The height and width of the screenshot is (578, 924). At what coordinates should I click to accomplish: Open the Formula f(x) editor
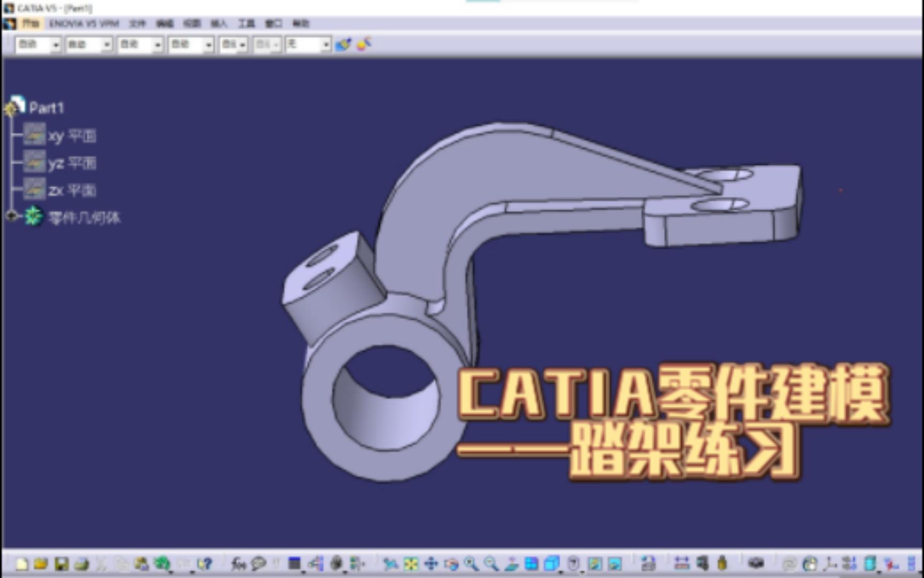tap(238, 564)
